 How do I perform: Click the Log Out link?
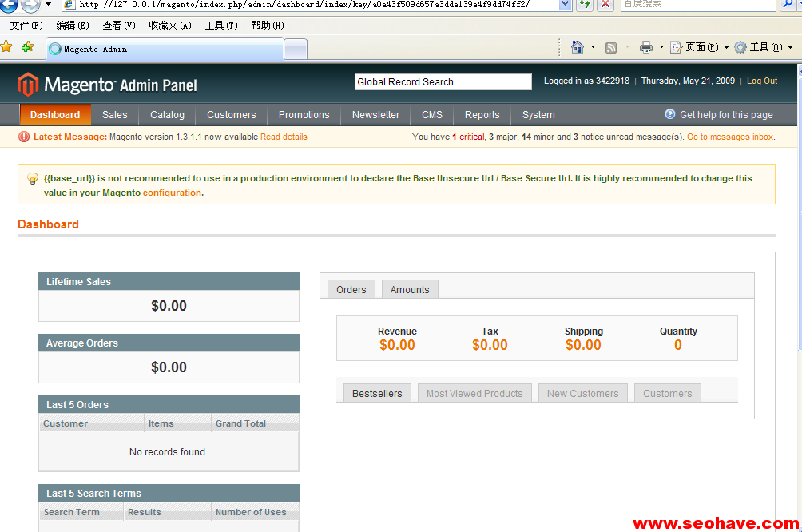click(x=761, y=81)
